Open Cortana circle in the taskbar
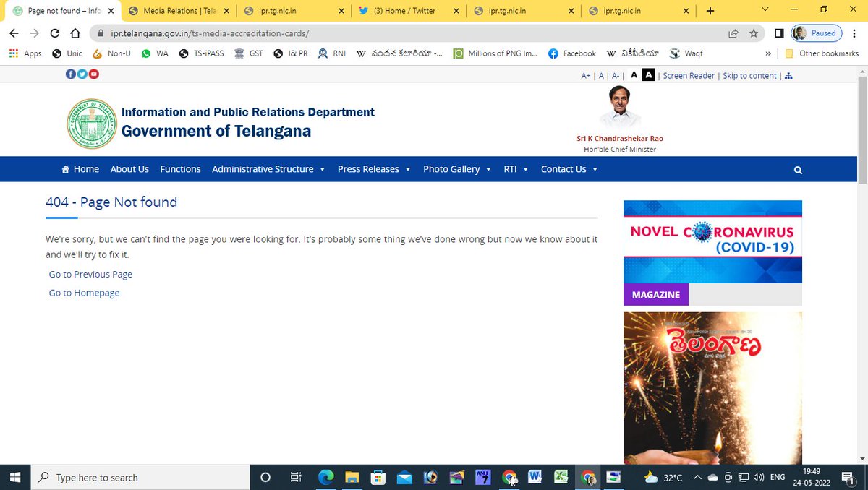The width and height of the screenshot is (868, 490). [265, 477]
